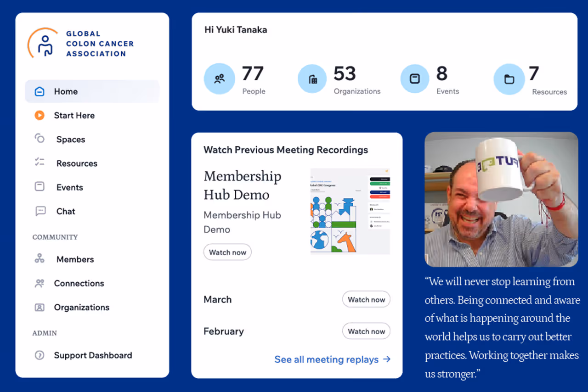Click the March recording label
This screenshot has width=588, height=392.
click(x=218, y=299)
